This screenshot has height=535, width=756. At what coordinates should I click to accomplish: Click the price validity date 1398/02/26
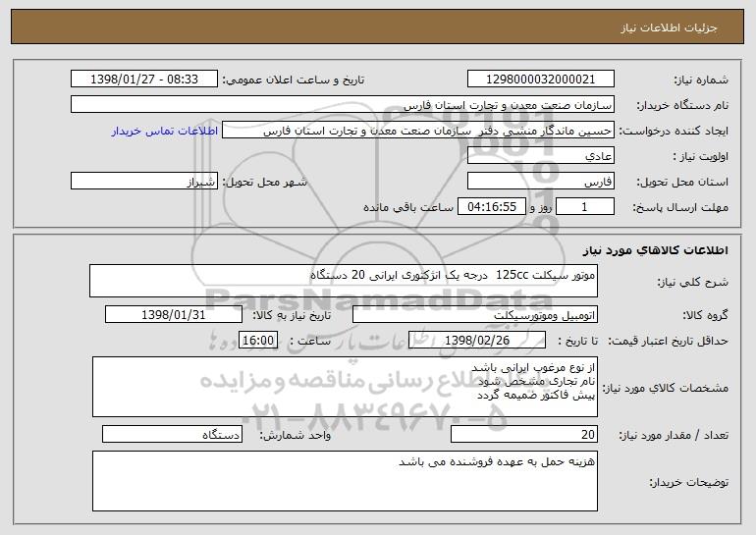point(477,341)
